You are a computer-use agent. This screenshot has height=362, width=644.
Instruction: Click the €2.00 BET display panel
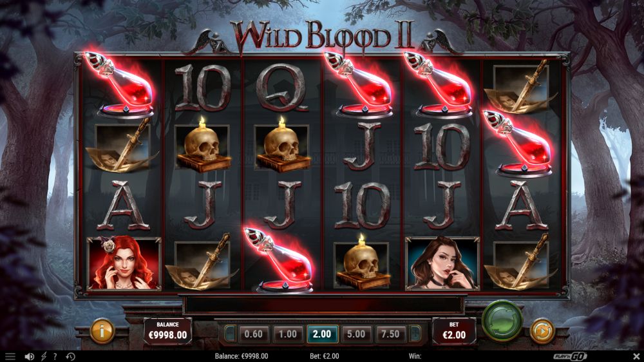454,331
